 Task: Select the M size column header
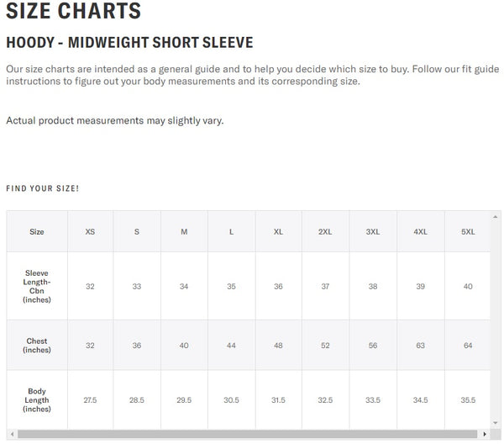[184, 231]
